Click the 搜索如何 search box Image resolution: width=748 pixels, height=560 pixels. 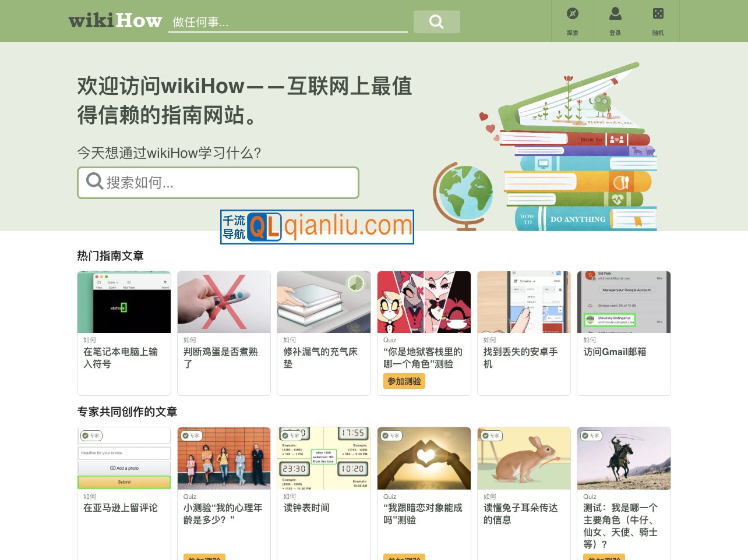[x=218, y=182]
